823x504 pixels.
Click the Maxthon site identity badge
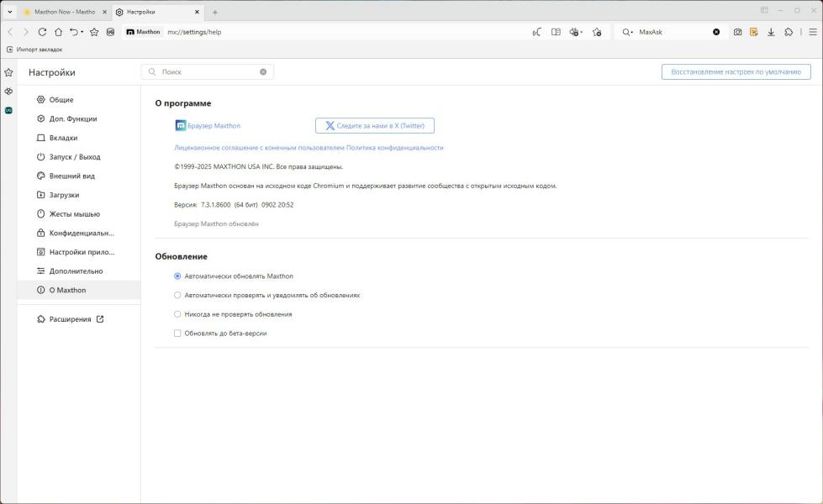tap(143, 32)
